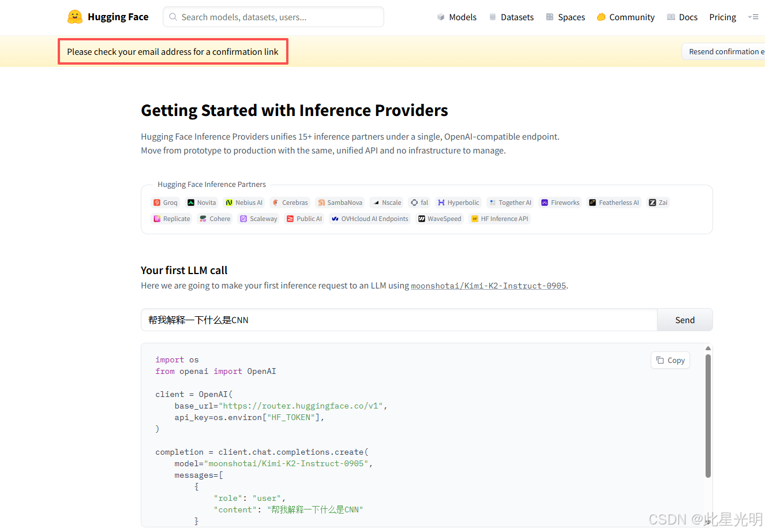The image size is (765, 532).
Task: Click the Fireworks provider icon
Action: pos(545,203)
